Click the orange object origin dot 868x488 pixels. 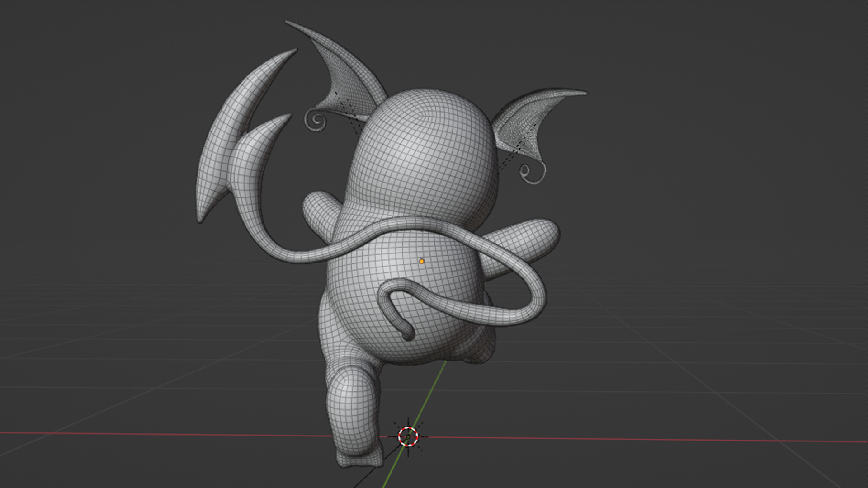point(421,261)
